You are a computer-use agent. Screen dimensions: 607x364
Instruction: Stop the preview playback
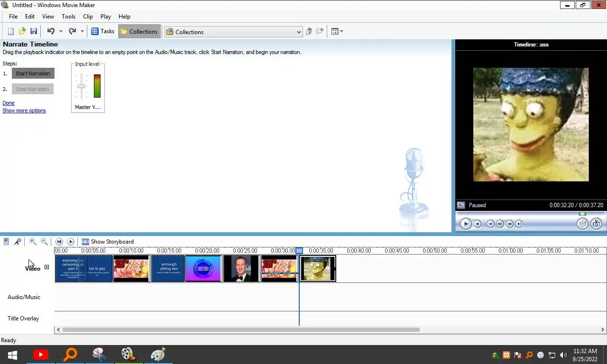click(478, 224)
